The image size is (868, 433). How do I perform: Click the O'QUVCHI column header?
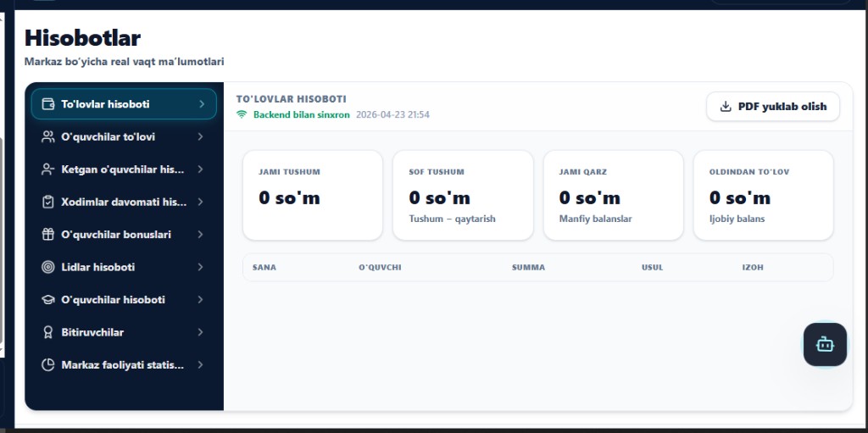380,268
